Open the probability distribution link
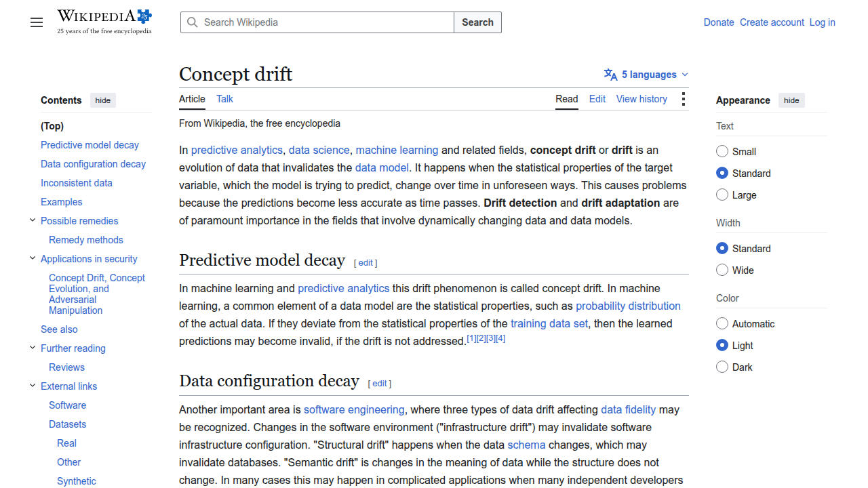The width and height of the screenshot is (868, 488). [x=628, y=306]
